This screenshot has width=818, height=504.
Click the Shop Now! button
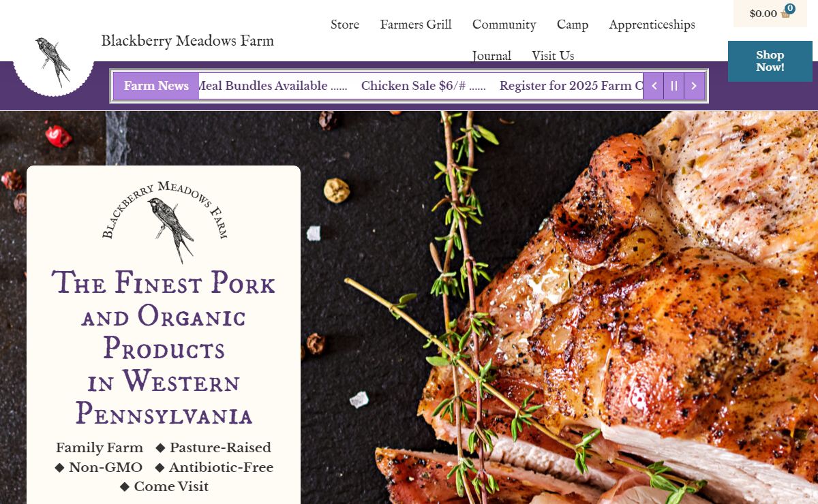pyautogui.click(x=770, y=61)
